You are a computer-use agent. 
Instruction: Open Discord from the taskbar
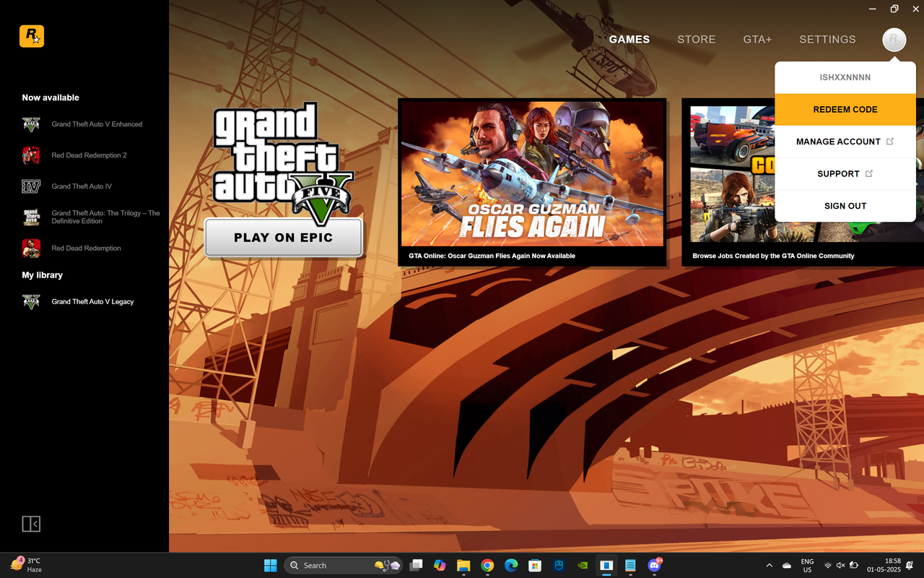click(x=654, y=565)
